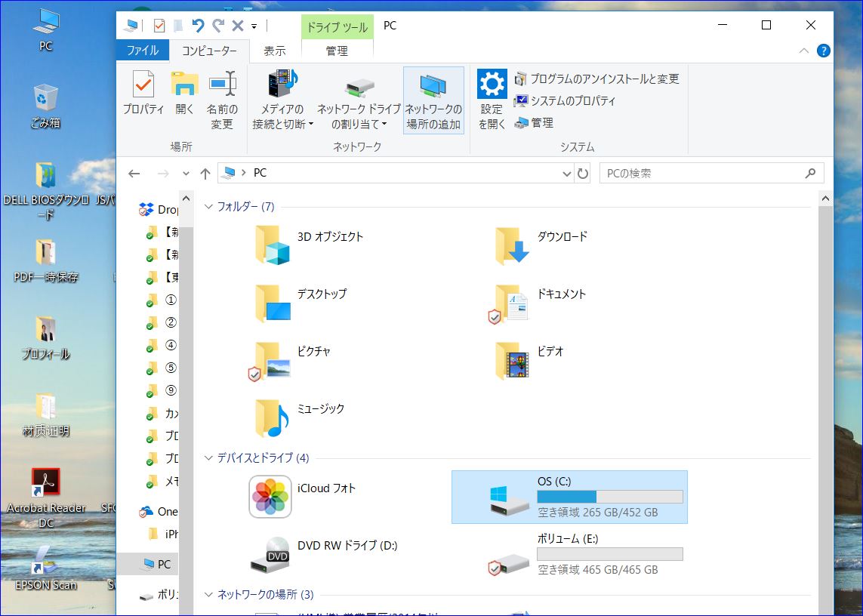This screenshot has height=616, width=863.
Task: Switch to the 管理 ribbon tab
Action: tap(337, 51)
